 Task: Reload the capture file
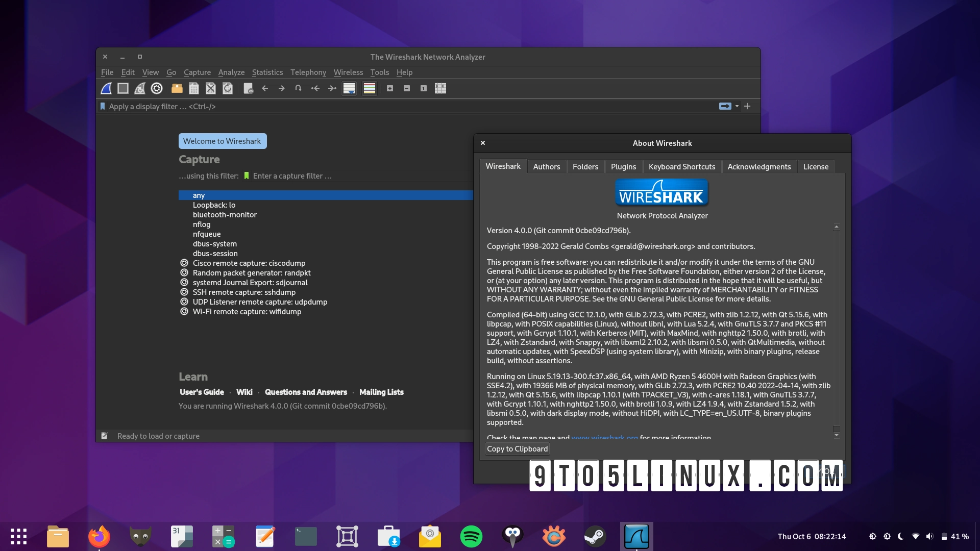228,88
